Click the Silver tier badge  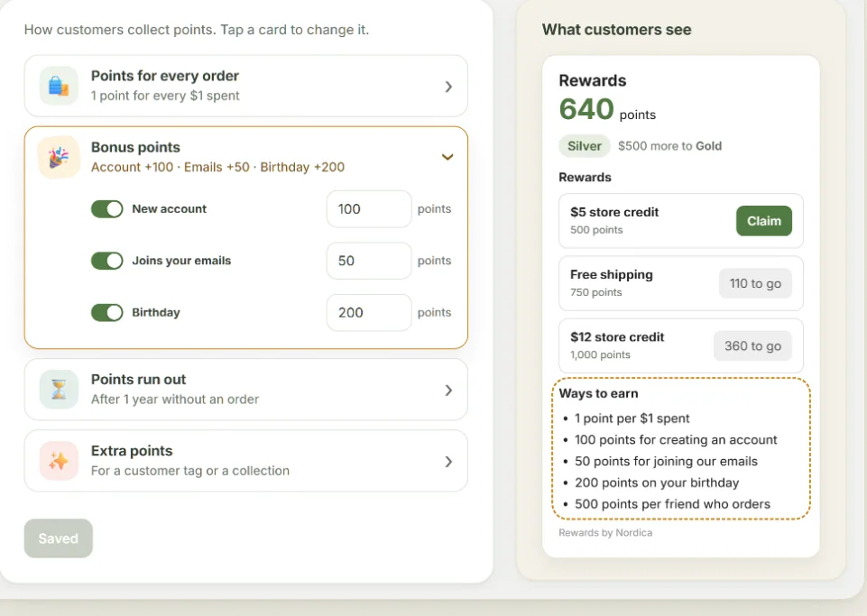click(585, 146)
